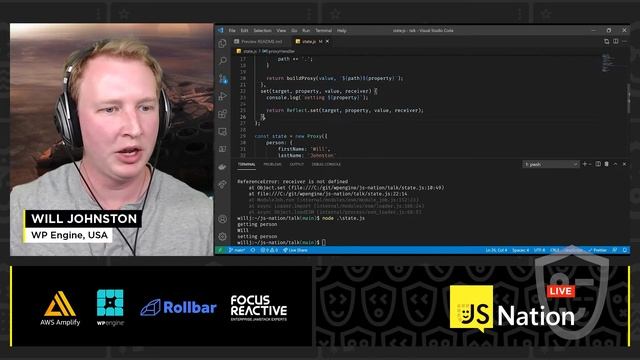Change indentation via Spaces: 4

point(520,250)
